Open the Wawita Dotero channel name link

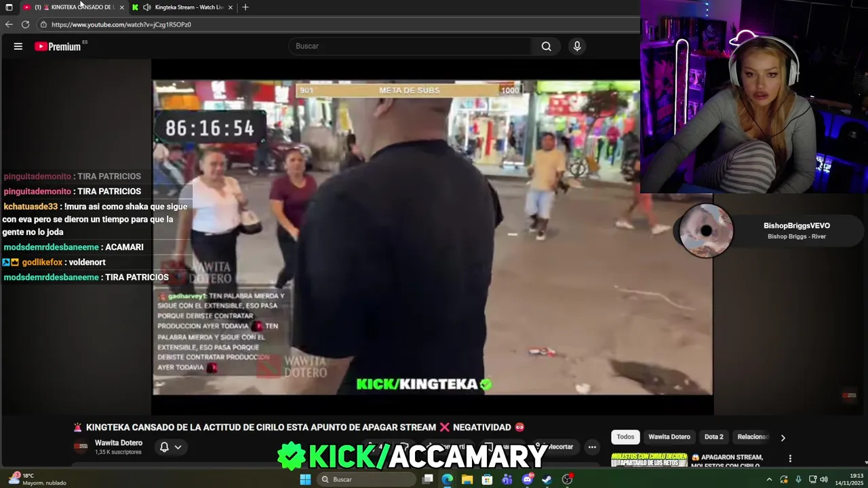pyautogui.click(x=119, y=443)
